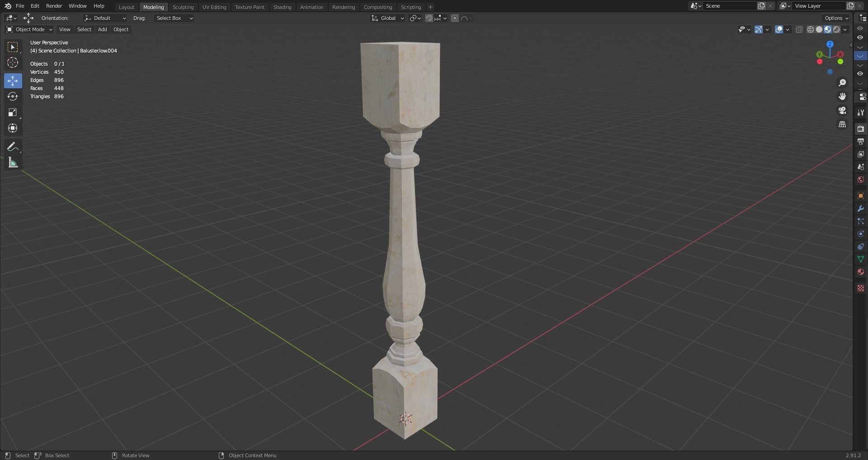Open the Tool properties tab (wrench-screwdriver)
868x460 pixels.
(x=861, y=113)
